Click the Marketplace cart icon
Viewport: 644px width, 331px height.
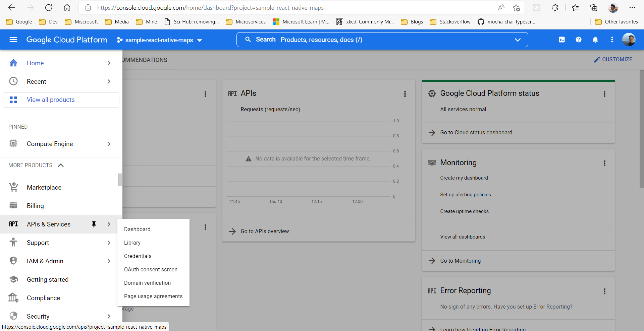13,187
